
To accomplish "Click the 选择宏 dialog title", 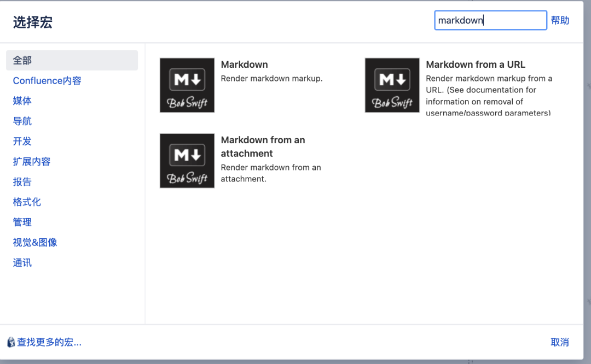I will pyautogui.click(x=32, y=22).
